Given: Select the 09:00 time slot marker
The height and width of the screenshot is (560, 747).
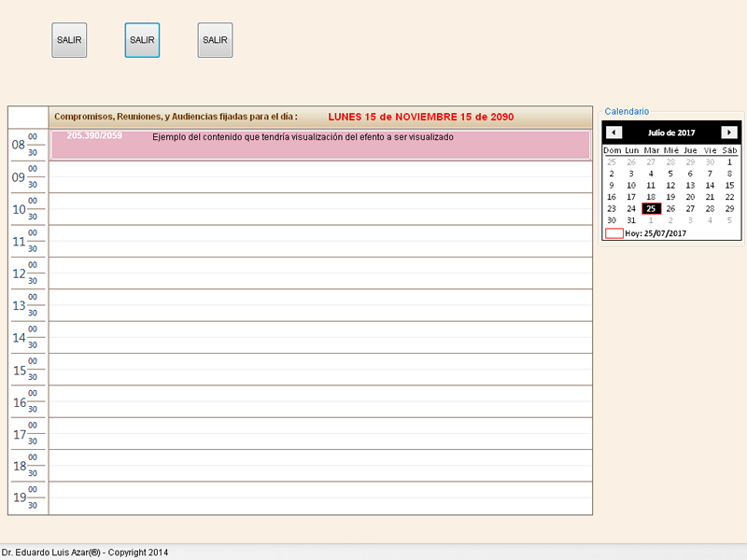Looking at the screenshot, I should (33, 169).
